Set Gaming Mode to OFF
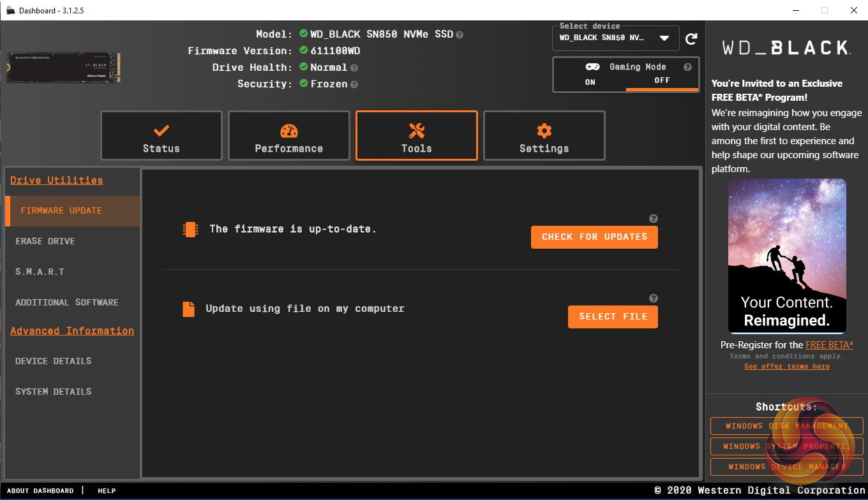868x500 pixels. click(662, 82)
